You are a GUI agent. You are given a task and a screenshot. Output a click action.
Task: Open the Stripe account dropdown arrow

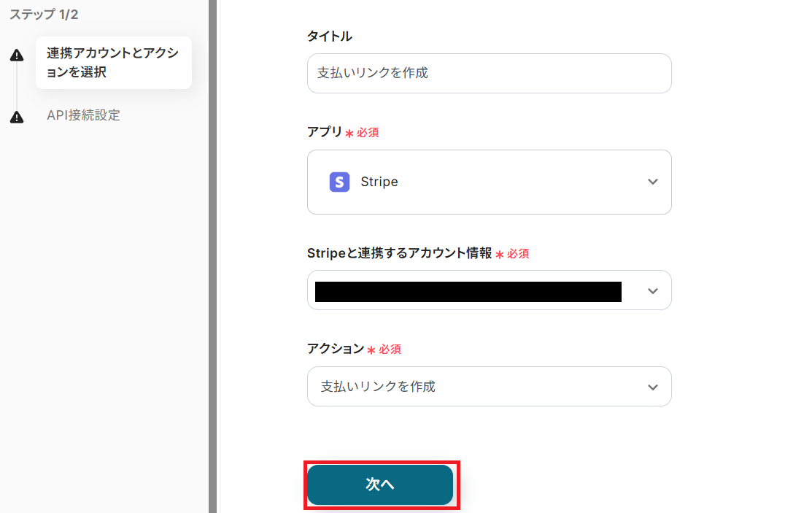[x=653, y=291]
